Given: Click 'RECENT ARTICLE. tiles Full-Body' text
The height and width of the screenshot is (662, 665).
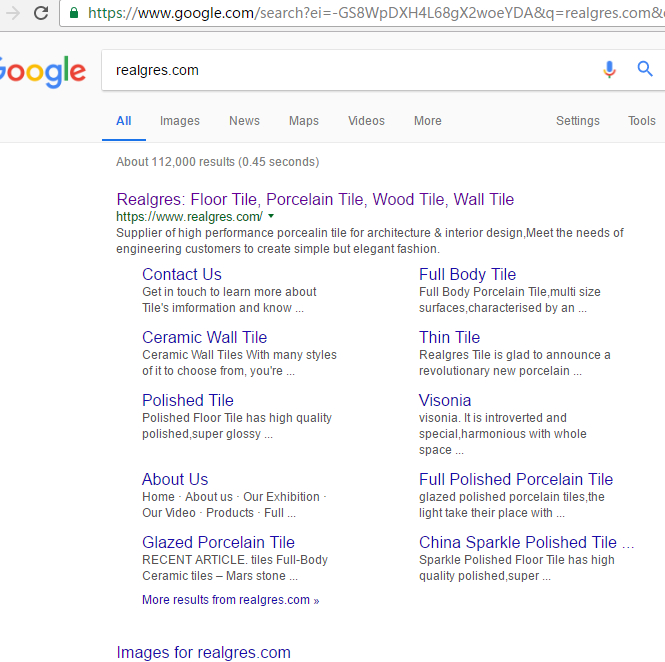Looking at the screenshot, I should click(235, 560).
